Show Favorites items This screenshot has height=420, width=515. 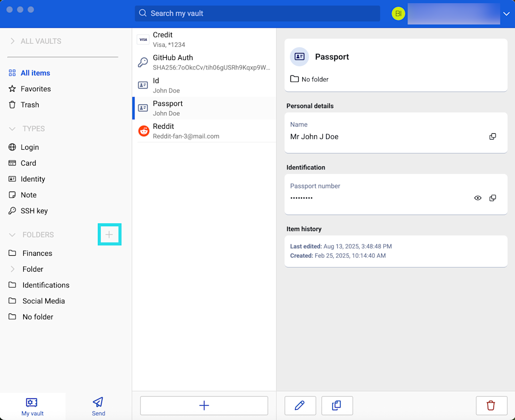click(36, 89)
